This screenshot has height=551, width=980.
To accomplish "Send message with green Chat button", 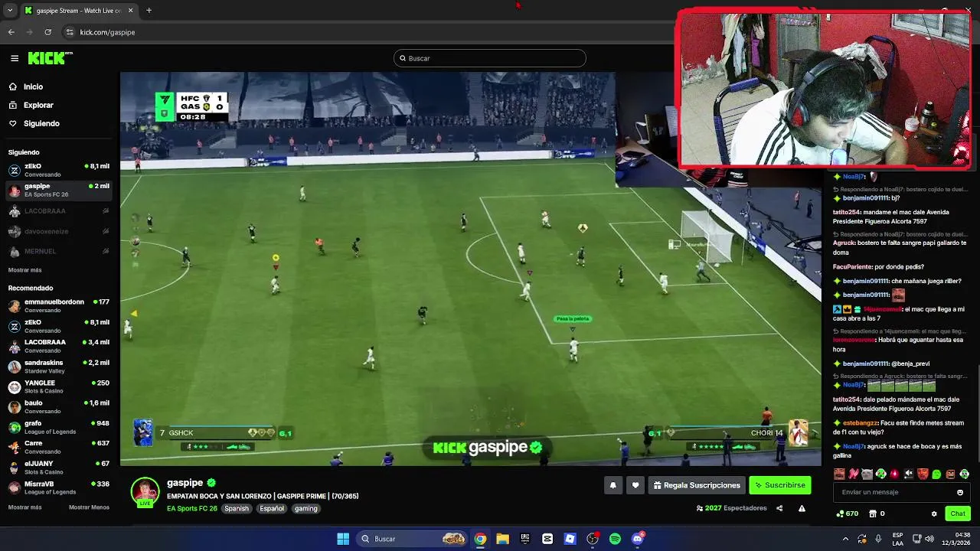I will pos(958,514).
